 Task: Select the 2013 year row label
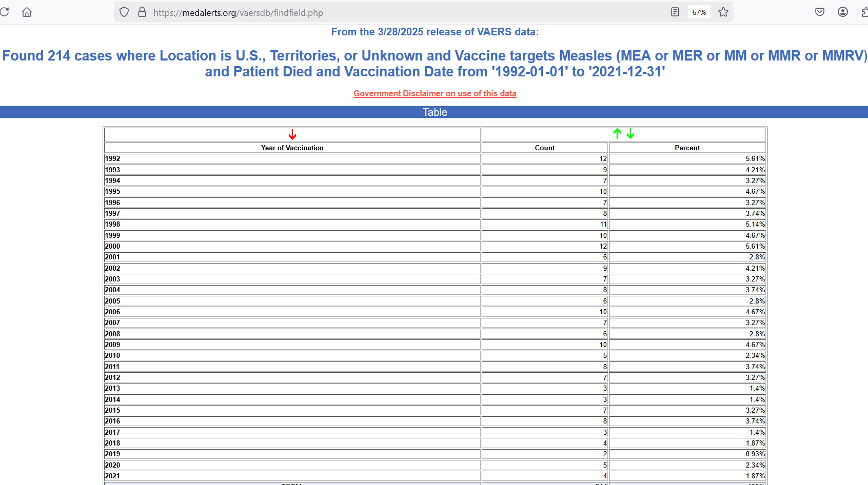tap(112, 389)
